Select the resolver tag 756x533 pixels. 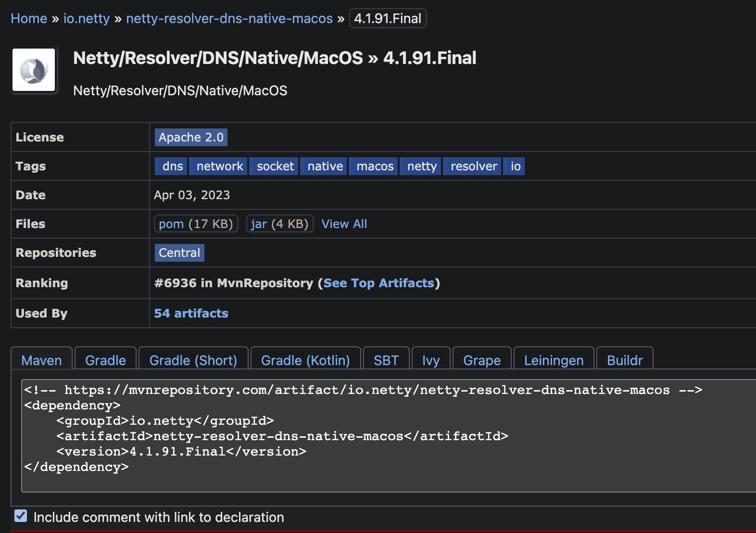pyautogui.click(x=472, y=166)
